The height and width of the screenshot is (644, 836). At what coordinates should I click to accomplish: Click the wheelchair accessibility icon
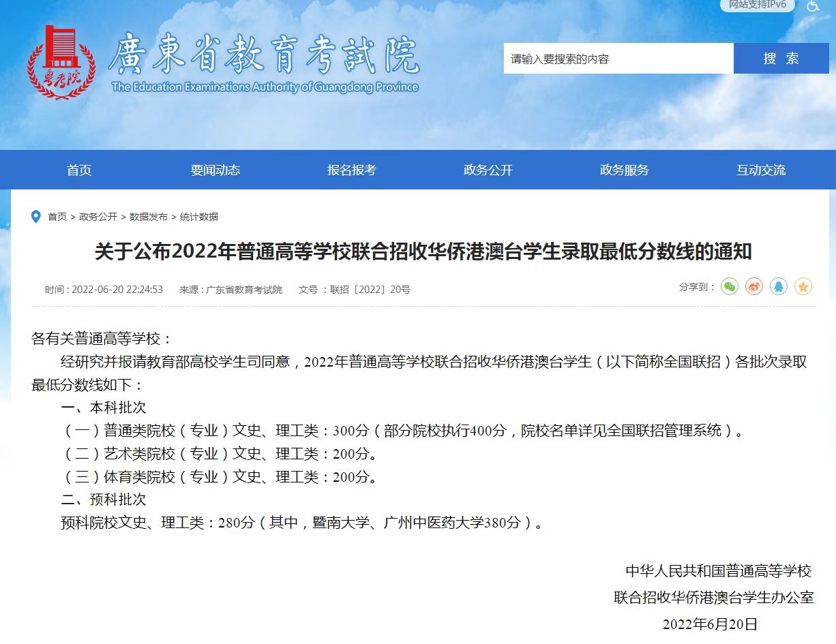click(813, 5)
